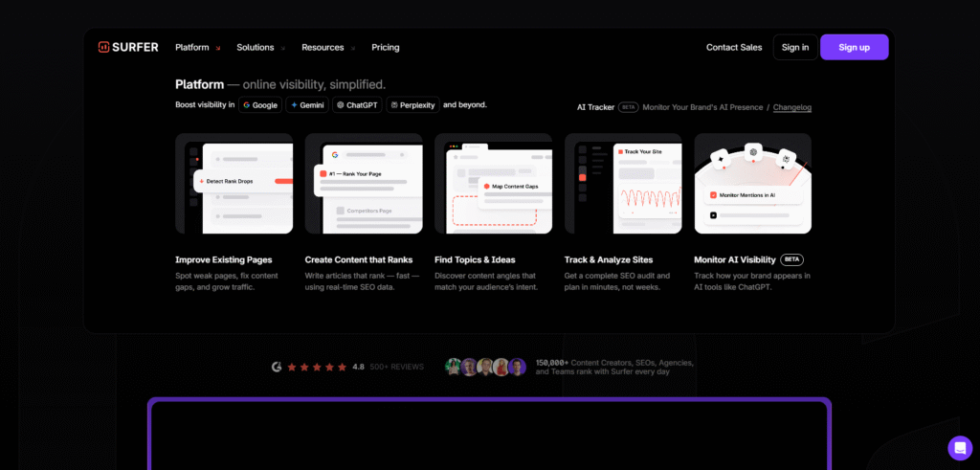Open Track Your Site thumbnail
The image size is (980, 470).
(623, 183)
